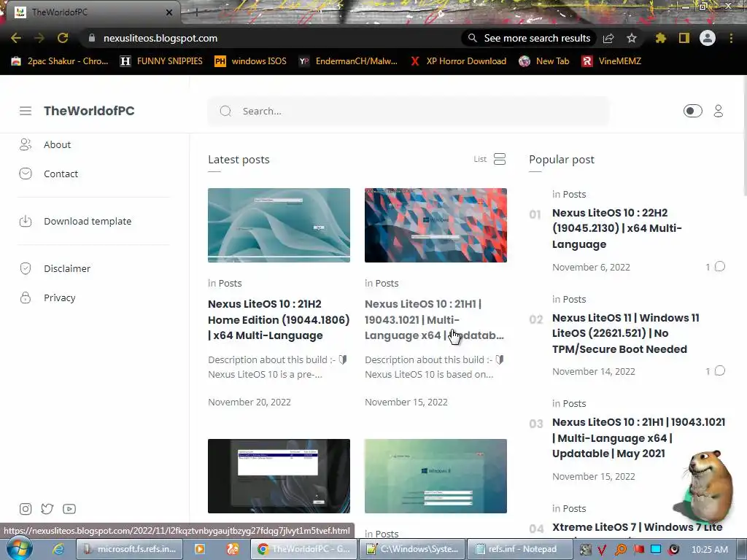
Task: Open Windows Start button
Action: [19, 549]
